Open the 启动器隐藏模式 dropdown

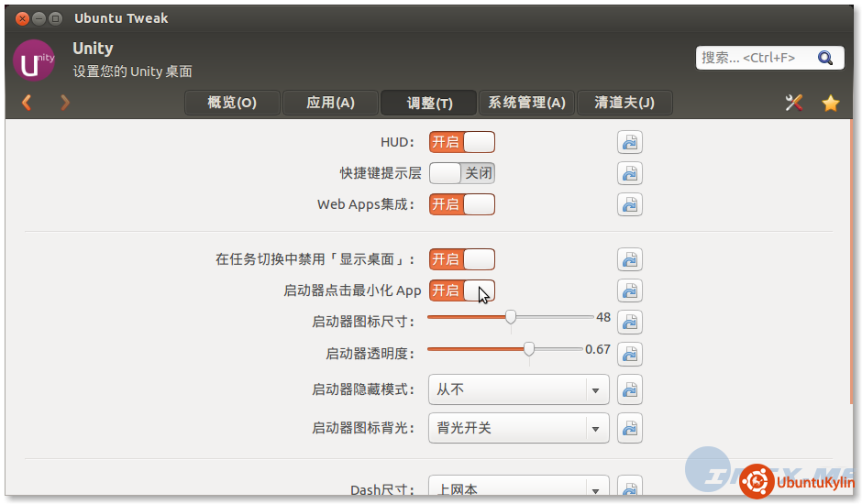(x=518, y=389)
